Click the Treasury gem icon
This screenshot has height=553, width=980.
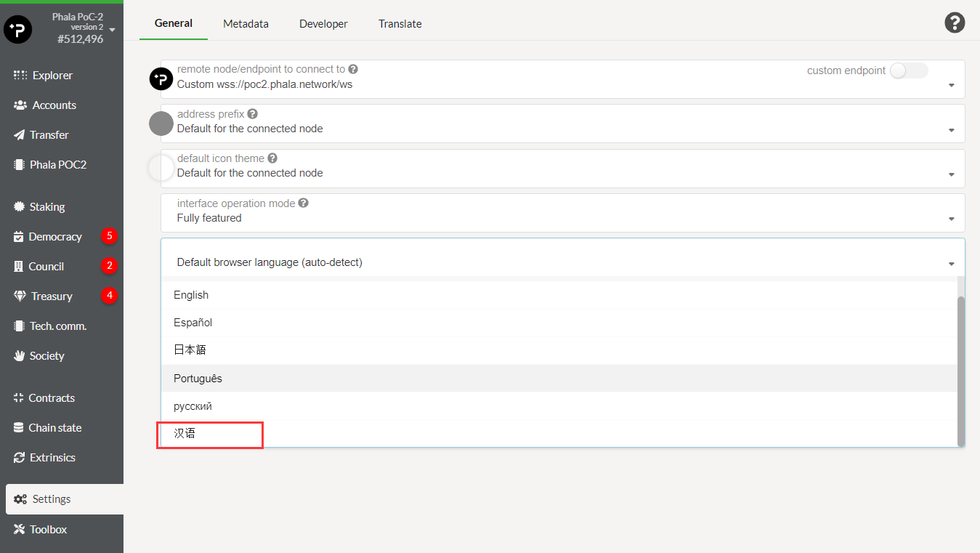click(20, 296)
